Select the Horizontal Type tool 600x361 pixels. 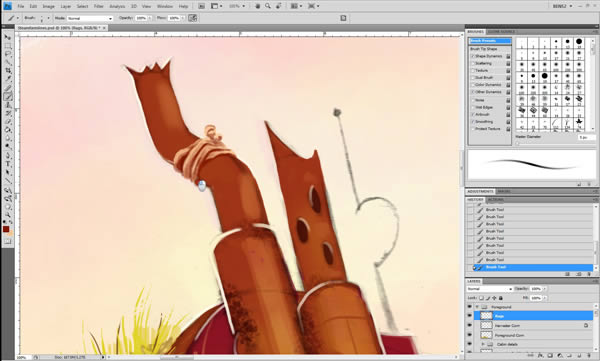[x=7, y=164]
